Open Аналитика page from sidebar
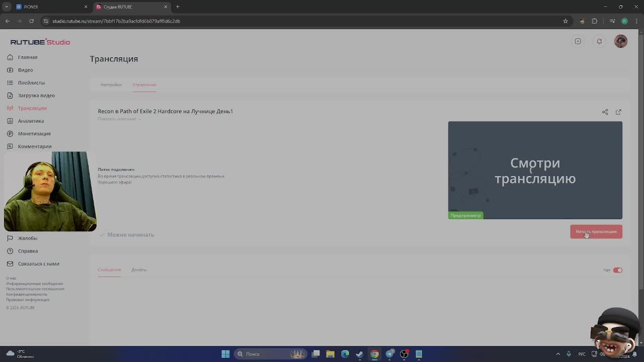Screen dimensions: 644x362 coord(31,121)
